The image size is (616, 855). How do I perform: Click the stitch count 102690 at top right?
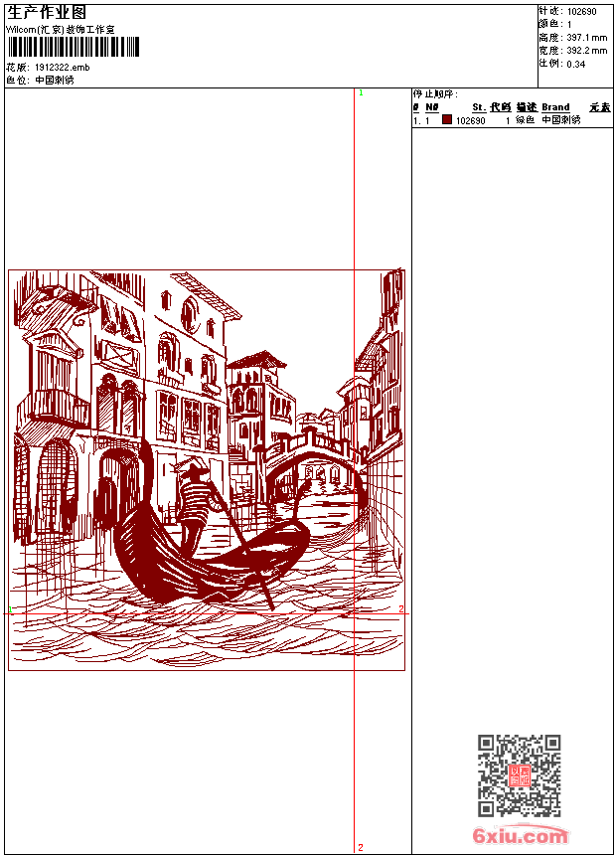[582, 11]
